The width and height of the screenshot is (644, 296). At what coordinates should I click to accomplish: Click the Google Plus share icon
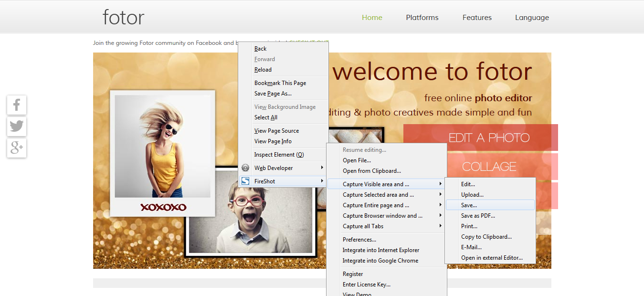17,148
